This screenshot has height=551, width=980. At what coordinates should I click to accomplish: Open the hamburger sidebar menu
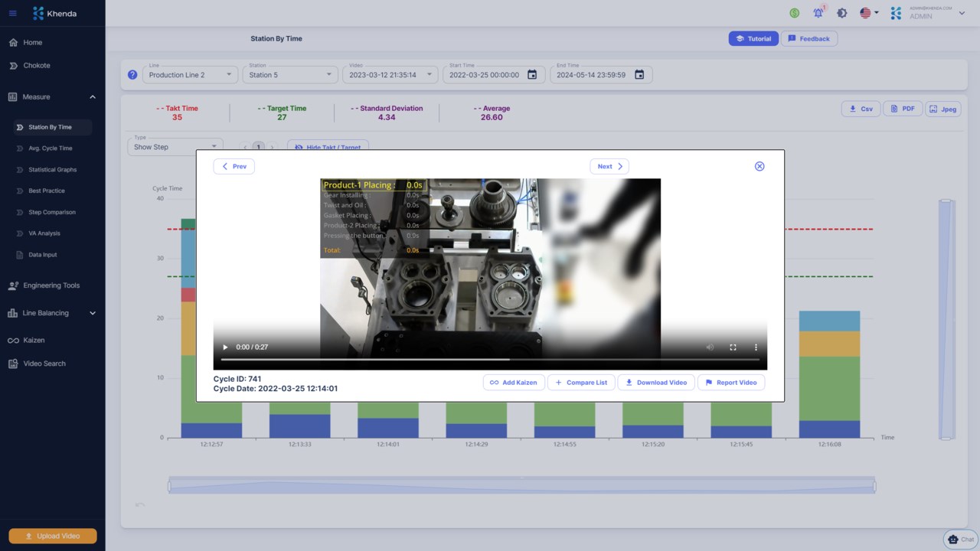(12, 13)
